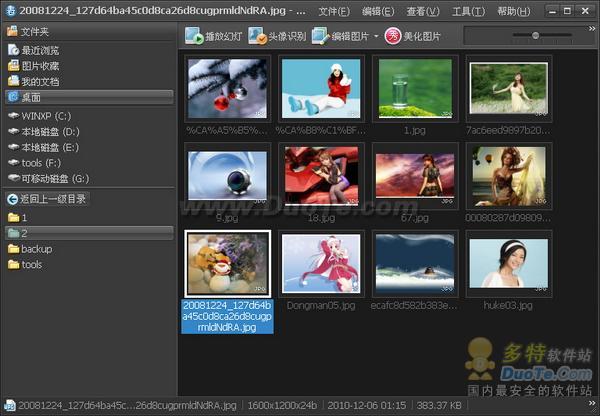Expand the toolbar overflow chevron at top right

(592, 28)
